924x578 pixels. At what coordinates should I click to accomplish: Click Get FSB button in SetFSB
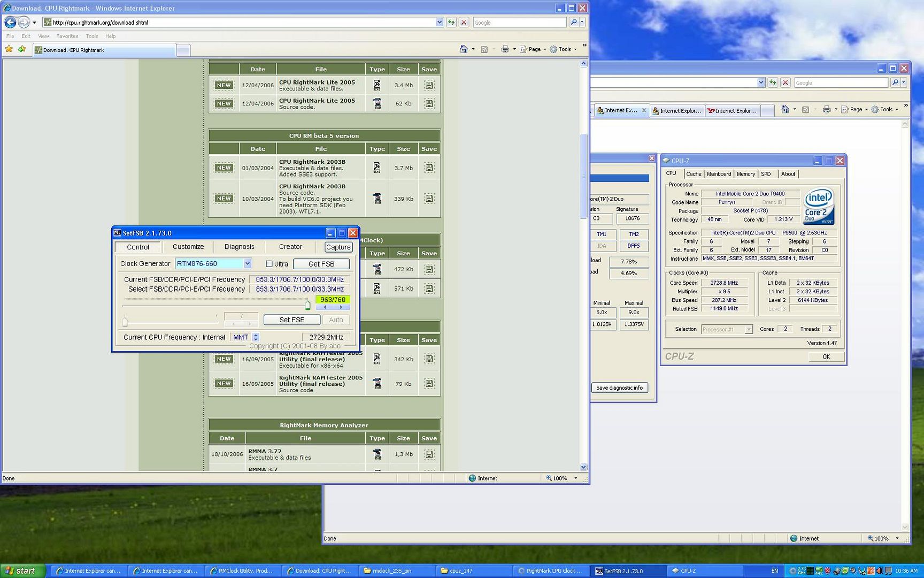tap(321, 264)
